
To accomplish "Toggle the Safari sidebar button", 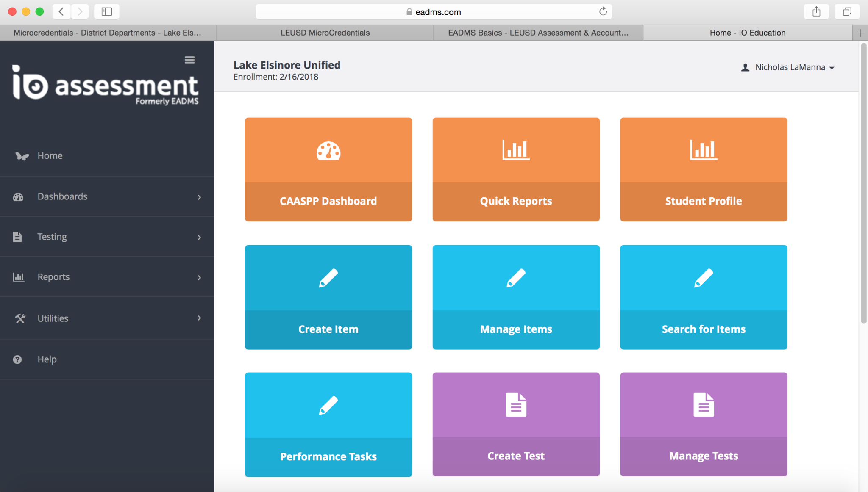I will (x=107, y=11).
